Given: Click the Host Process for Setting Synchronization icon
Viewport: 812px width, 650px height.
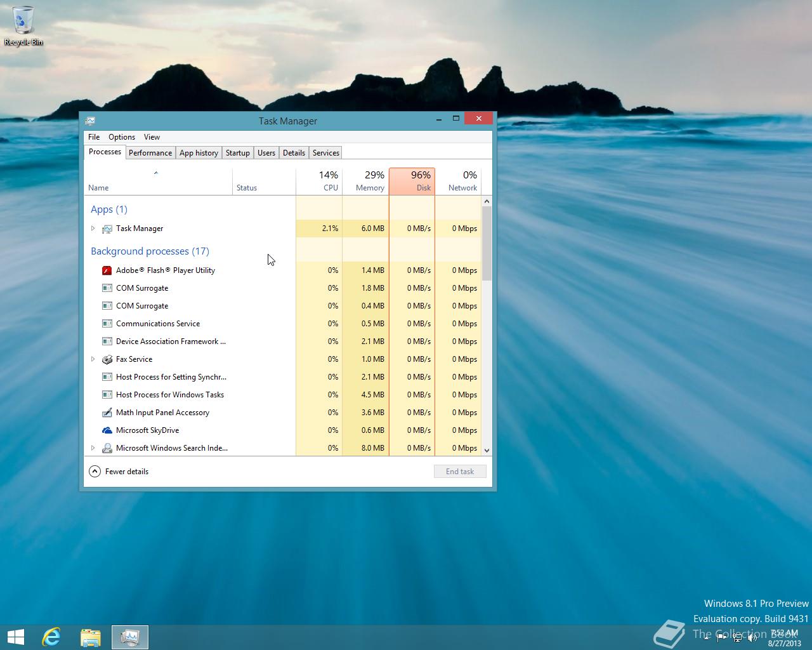Looking at the screenshot, I should (107, 377).
